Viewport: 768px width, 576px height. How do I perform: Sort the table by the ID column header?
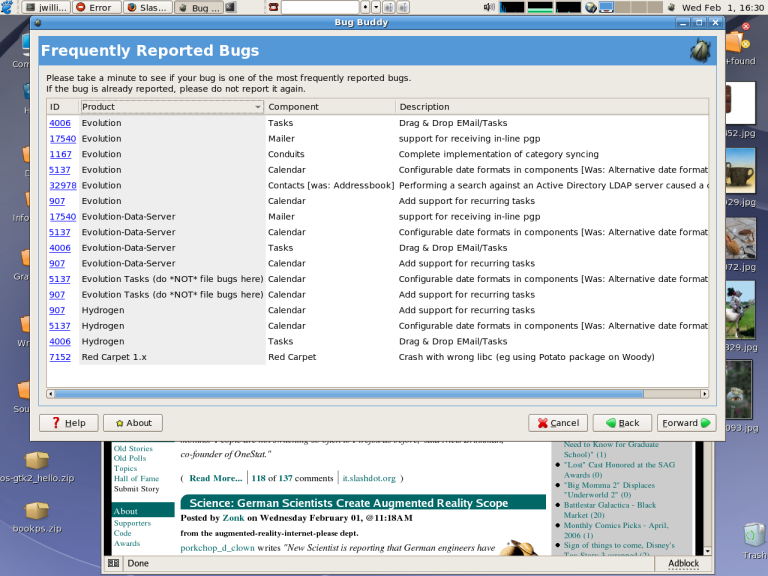(63, 107)
